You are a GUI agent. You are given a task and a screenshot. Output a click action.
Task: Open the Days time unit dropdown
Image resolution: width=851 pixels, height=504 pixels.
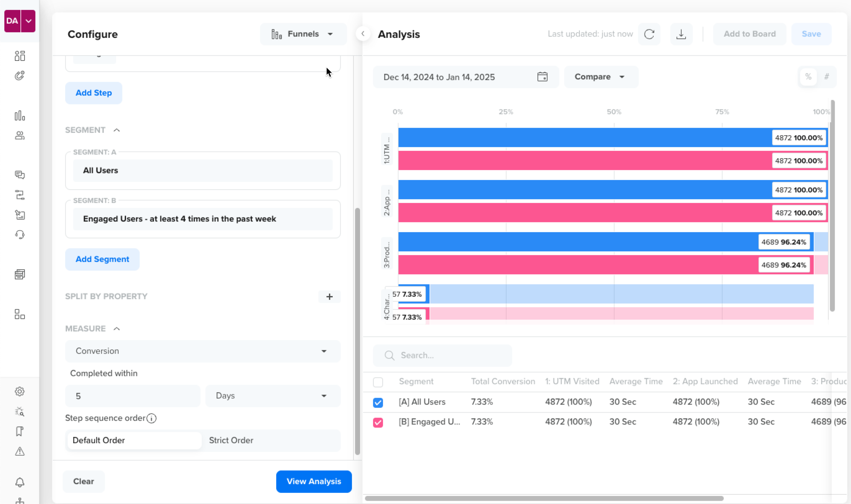(273, 396)
